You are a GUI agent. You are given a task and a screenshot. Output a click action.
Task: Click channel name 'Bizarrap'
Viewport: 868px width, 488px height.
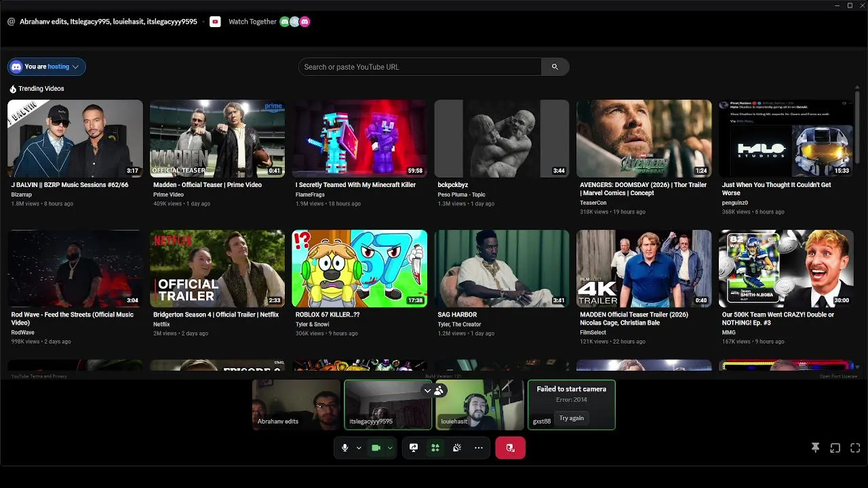pyautogui.click(x=22, y=195)
